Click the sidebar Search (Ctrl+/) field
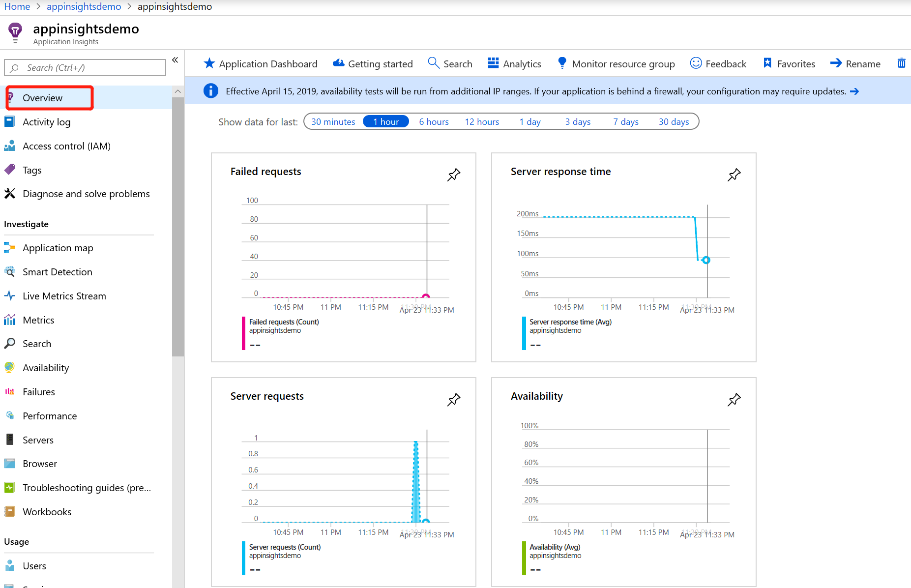Screen dimensions: 911x588 coord(85,68)
